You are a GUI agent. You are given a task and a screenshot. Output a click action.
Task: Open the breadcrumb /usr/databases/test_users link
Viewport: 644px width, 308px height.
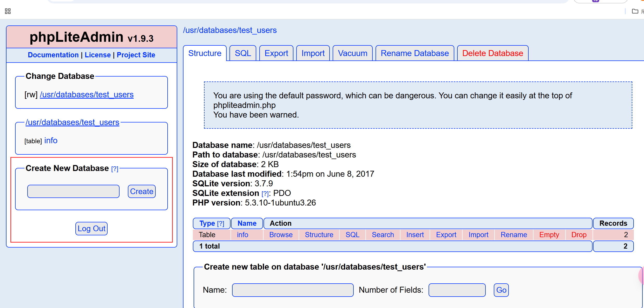(230, 30)
